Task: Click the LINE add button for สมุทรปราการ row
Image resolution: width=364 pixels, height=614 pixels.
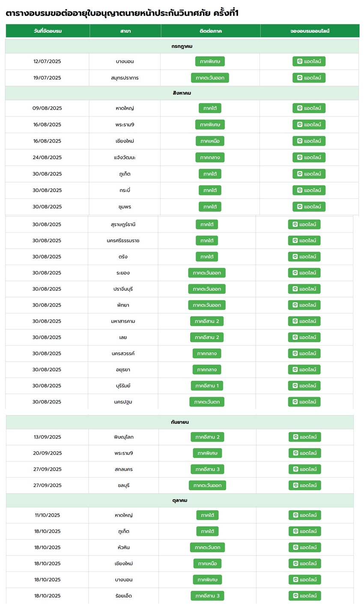Action: [309, 78]
